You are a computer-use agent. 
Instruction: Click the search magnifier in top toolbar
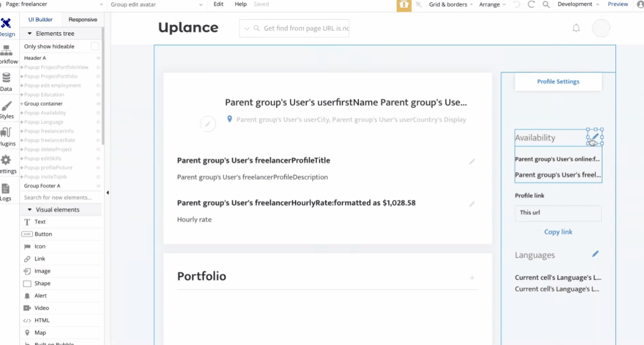click(x=546, y=4)
